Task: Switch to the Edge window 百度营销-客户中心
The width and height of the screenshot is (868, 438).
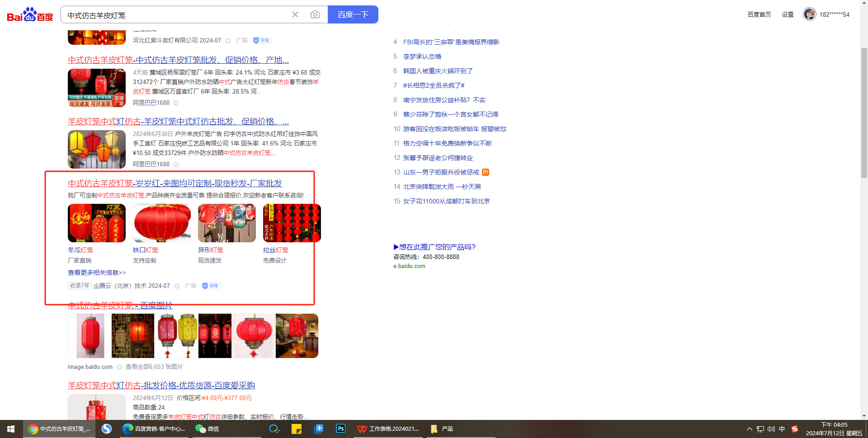Action: [155, 429]
